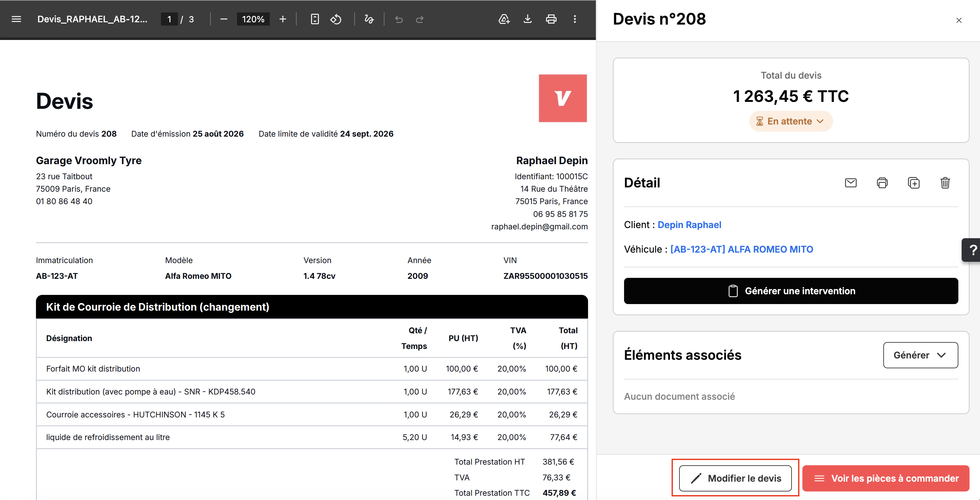Click Voir les pièces à commander
Screen dimensions: 980x500
click(886, 478)
